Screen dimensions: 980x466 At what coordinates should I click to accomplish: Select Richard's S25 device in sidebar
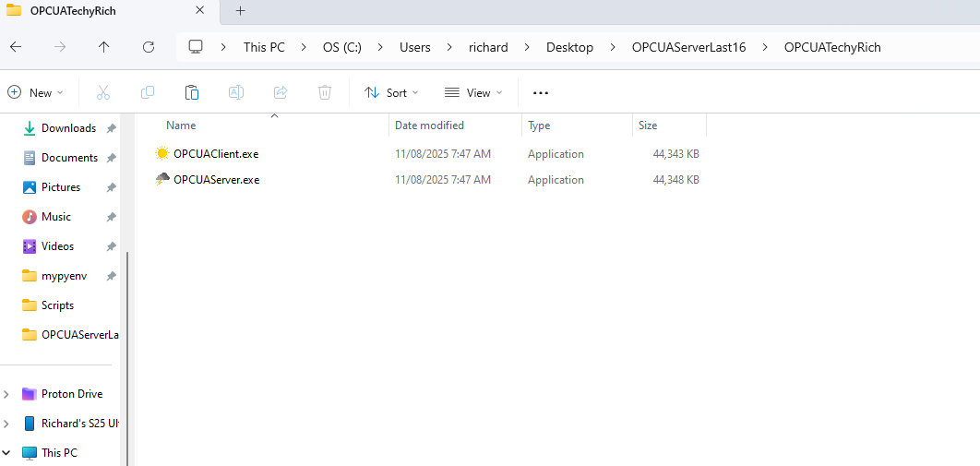point(79,424)
